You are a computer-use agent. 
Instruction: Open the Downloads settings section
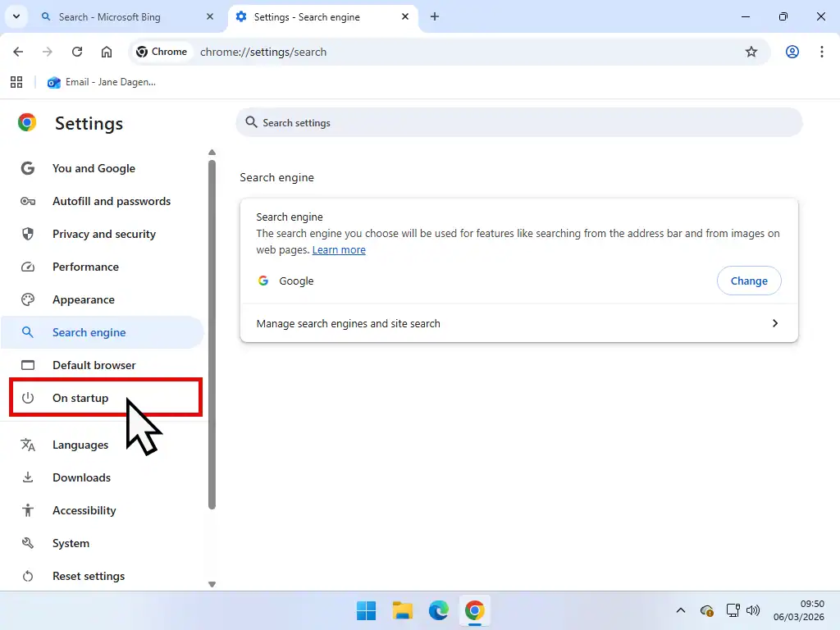pos(81,477)
